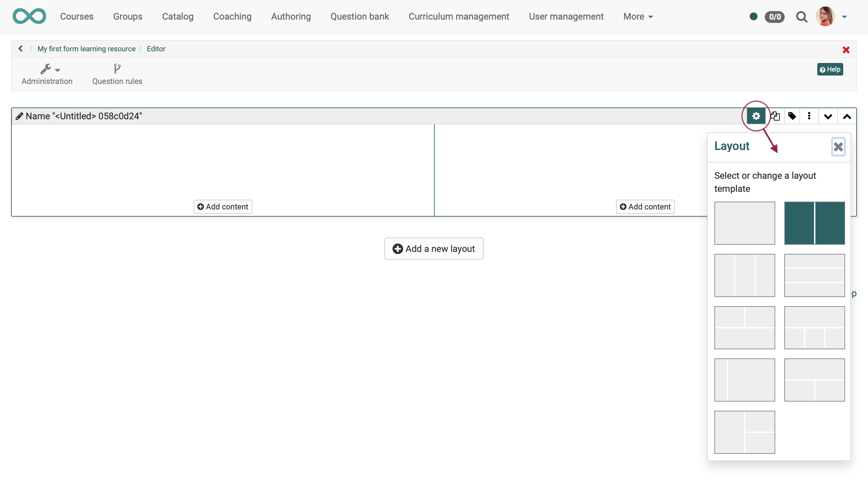The height and width of the screenshot is (479, 868).
Task: Open search with the magnifier icon
Action: click(x=801, y=17)
